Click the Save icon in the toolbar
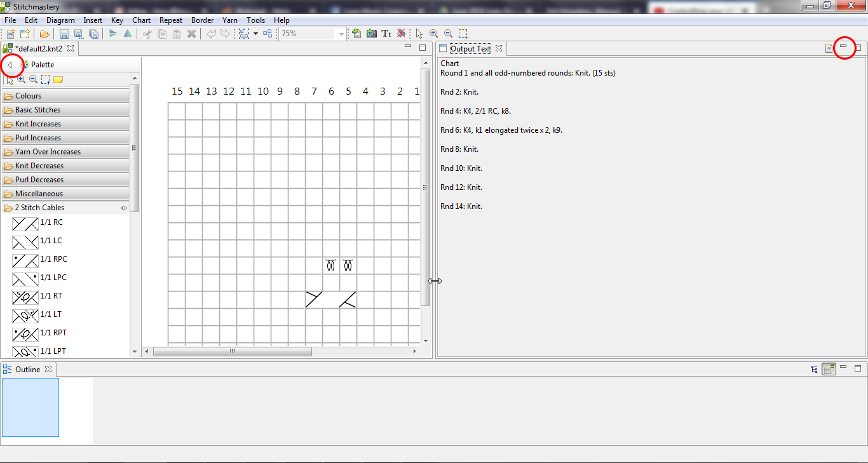868x463 pixels. pos(64,34)
